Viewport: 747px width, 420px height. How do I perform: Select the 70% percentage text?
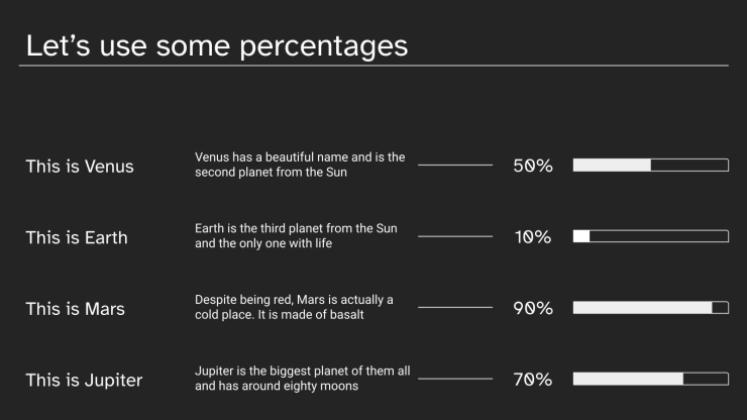pos(533,379)
